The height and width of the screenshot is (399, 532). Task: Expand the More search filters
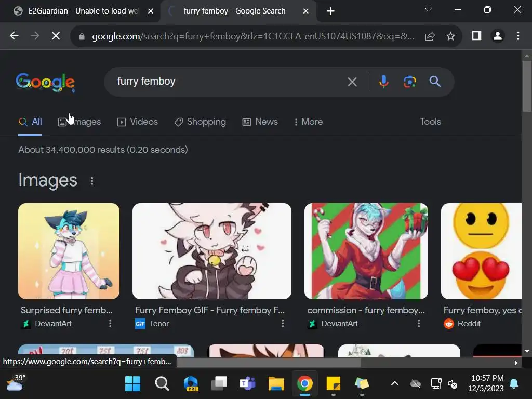click(x=309, y=122)
